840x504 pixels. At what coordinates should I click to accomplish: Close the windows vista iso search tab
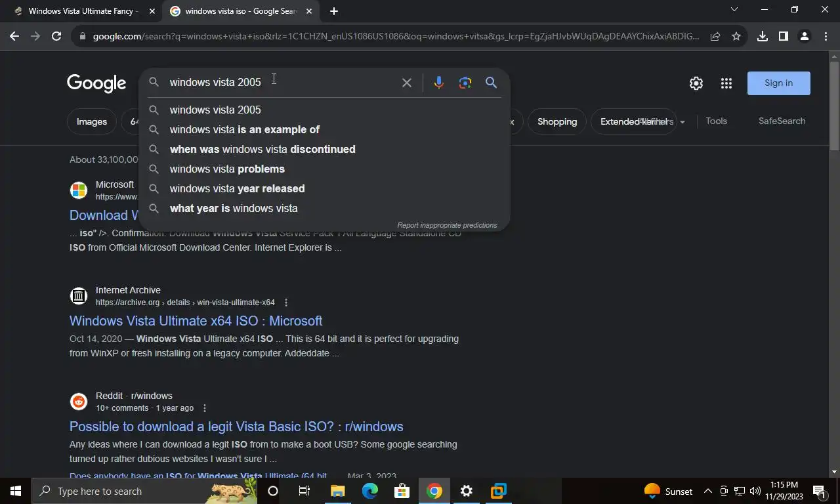click(309, 11)
